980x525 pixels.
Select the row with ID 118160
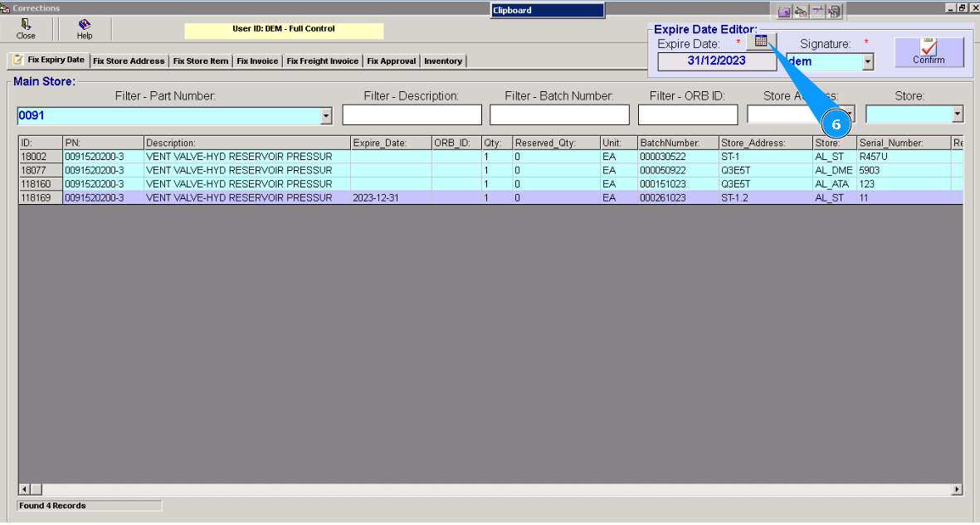coord(490,184)
